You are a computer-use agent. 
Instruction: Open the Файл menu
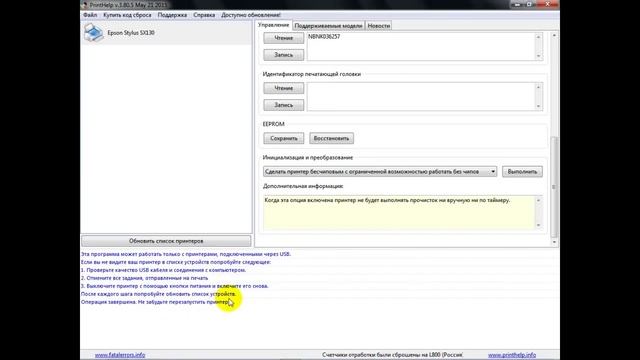(90, 15)
